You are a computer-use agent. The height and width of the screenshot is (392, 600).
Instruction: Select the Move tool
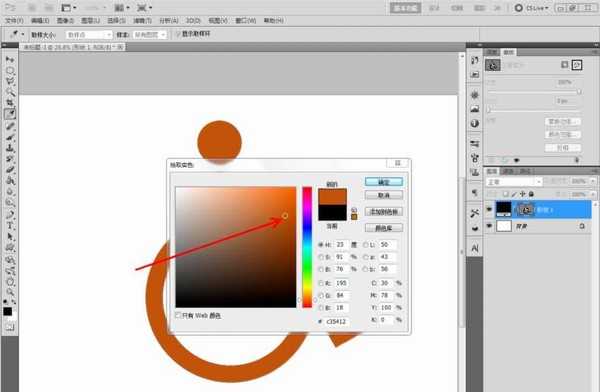coord(10,60)
